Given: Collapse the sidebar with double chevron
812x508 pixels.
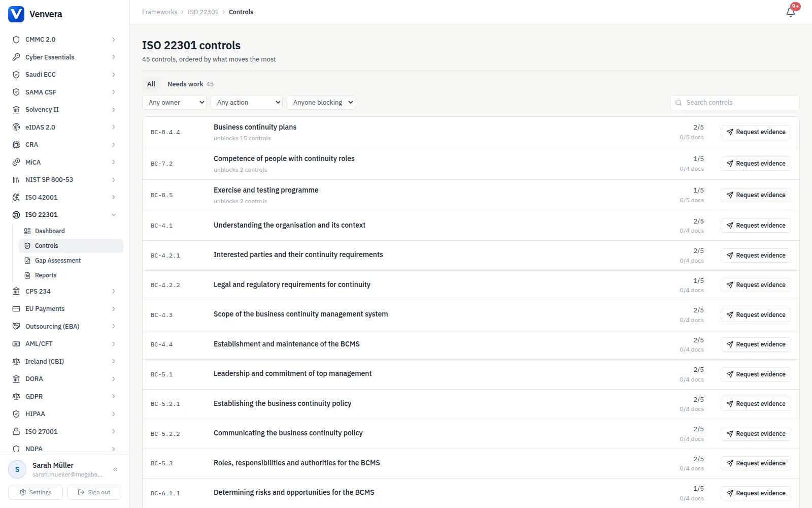Looking at the screenshot, I should (115, 469).
